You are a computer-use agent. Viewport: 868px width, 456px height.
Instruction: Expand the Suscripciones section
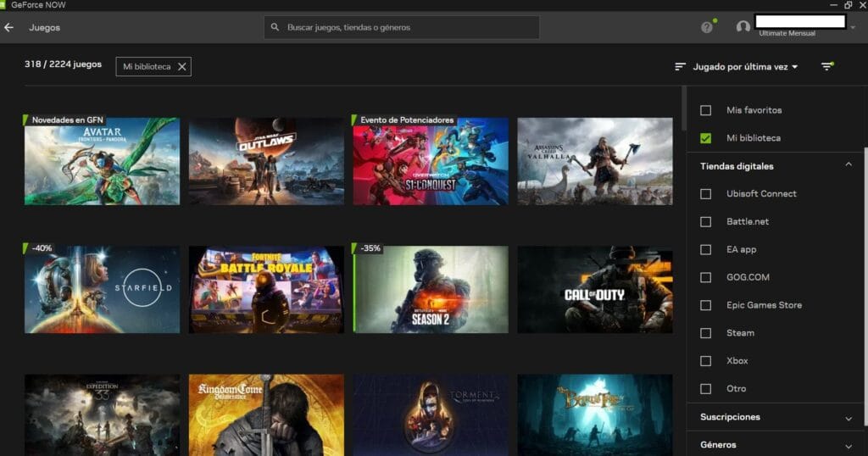(x=849, y=418)
